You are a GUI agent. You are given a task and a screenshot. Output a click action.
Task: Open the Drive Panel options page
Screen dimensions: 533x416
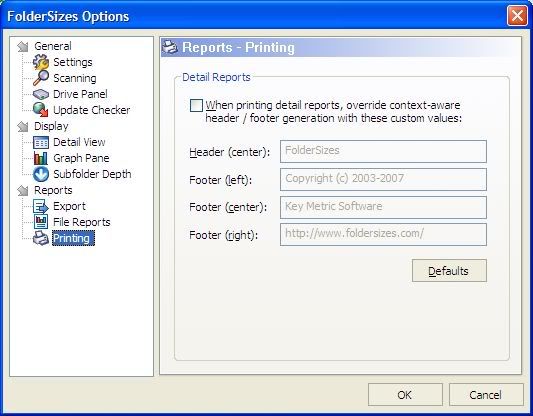click(x=80, y=94)
